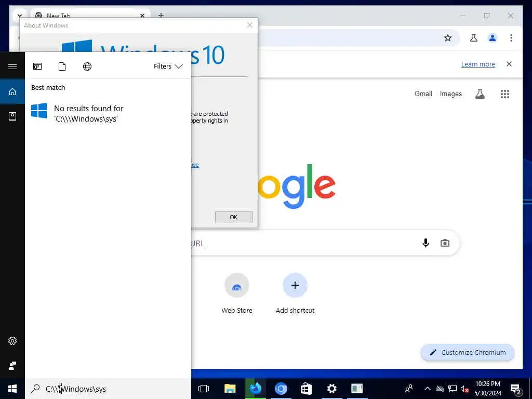Open File Explorer from the taskbar
The width and height of the screenshot is (532, 399).
click(x=230, y=389)
